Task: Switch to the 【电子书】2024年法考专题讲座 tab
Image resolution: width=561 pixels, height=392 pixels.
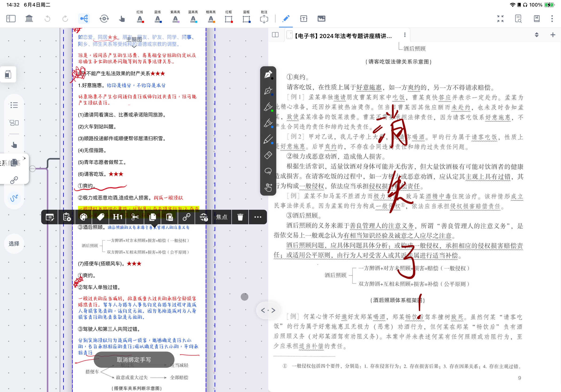Action: coord(343,36)
